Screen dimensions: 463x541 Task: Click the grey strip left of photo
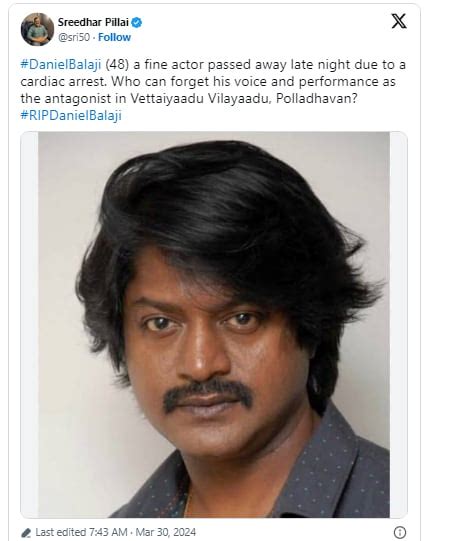coord(29,324)
